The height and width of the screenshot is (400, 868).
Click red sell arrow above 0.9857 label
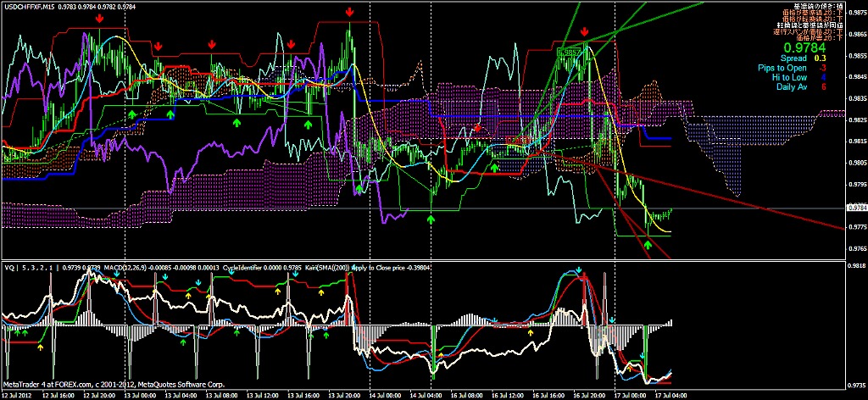pos(585,31)
